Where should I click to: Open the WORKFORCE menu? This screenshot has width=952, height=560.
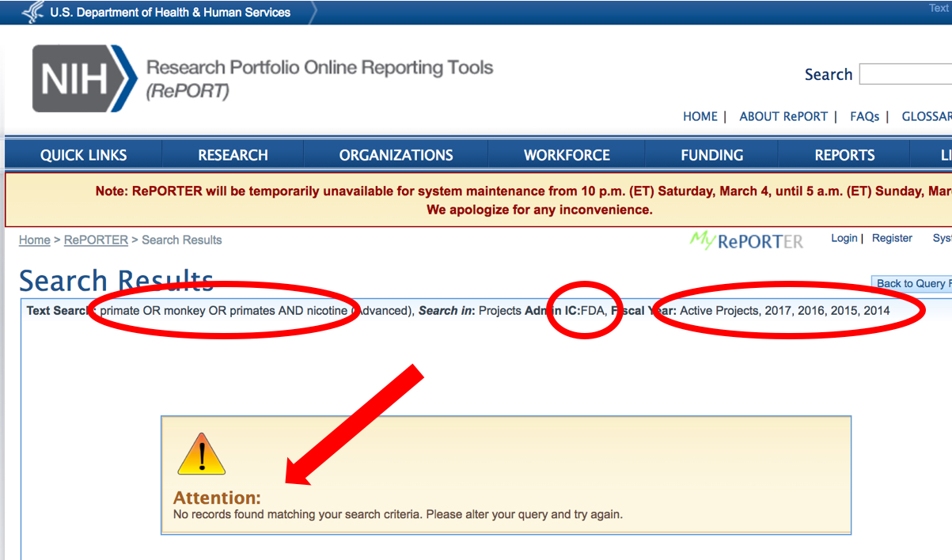point(567,155)
